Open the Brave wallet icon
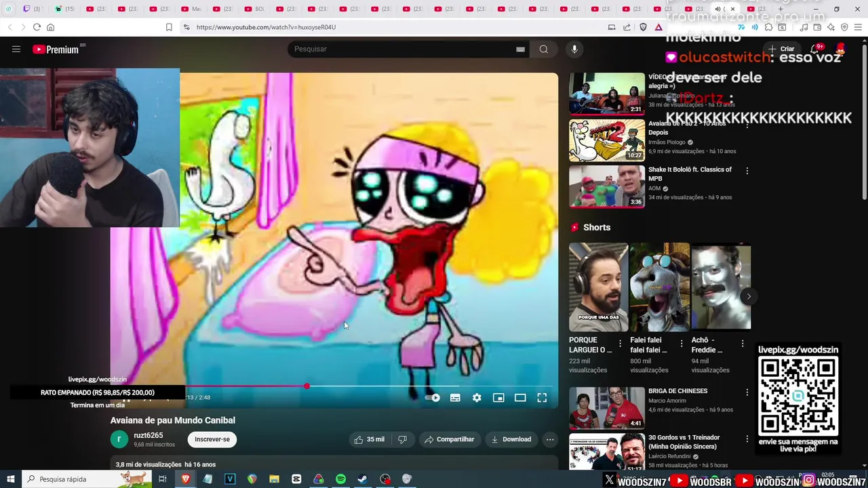 (817, 27)
